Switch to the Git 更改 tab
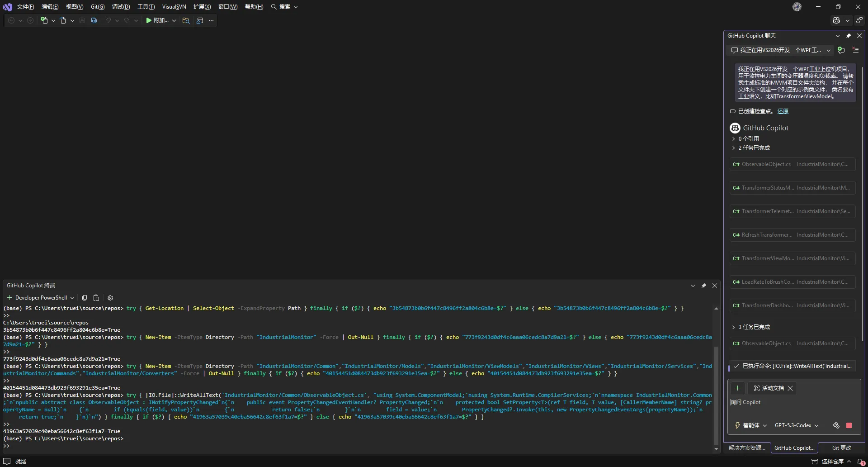 tap(841, 448)
